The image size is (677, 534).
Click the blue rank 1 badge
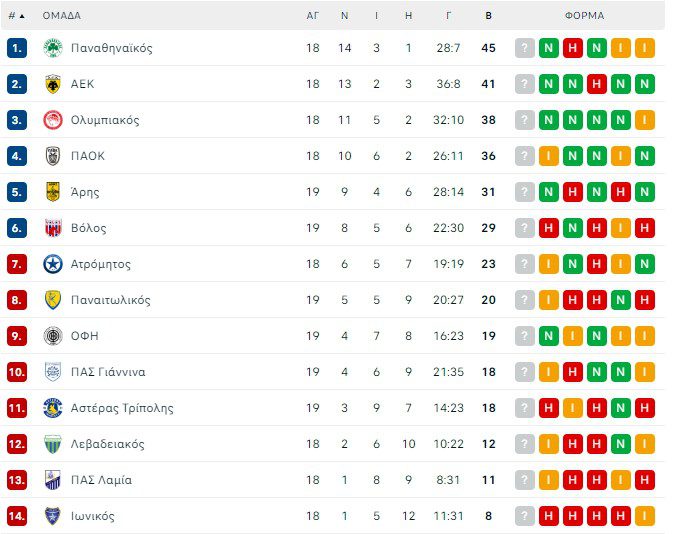[x=17, y=48]
